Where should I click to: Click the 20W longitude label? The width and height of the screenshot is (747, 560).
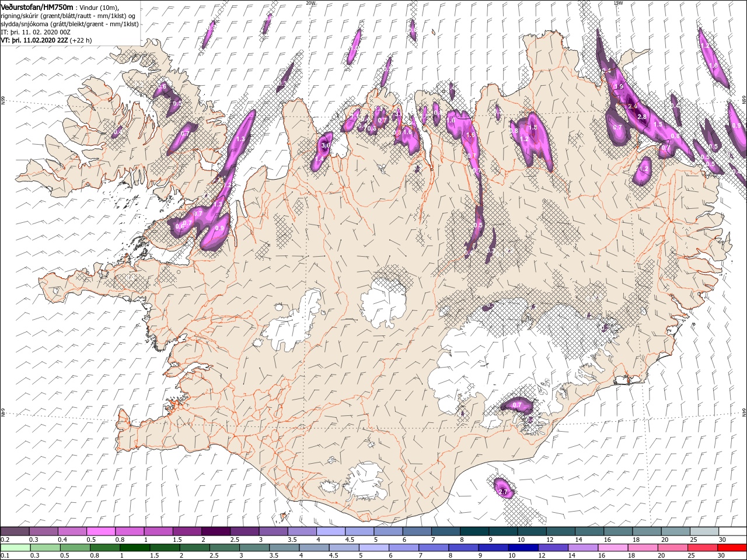(x=310, y=3)
